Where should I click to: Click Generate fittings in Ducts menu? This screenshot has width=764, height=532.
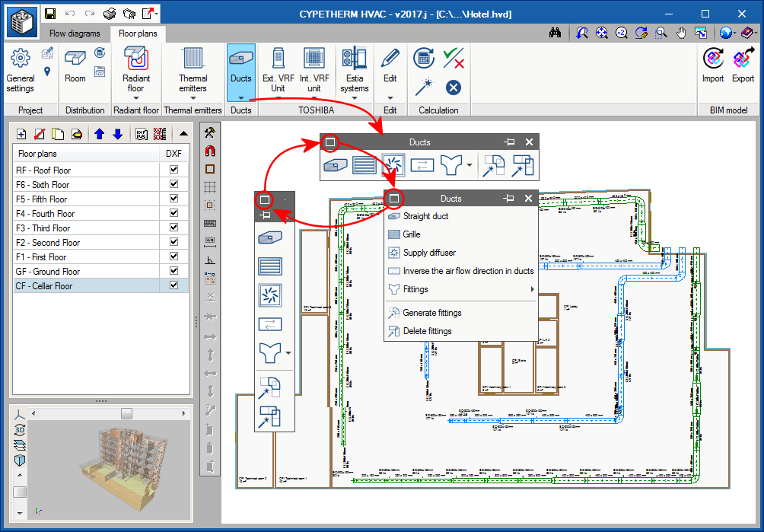point(432,313)
